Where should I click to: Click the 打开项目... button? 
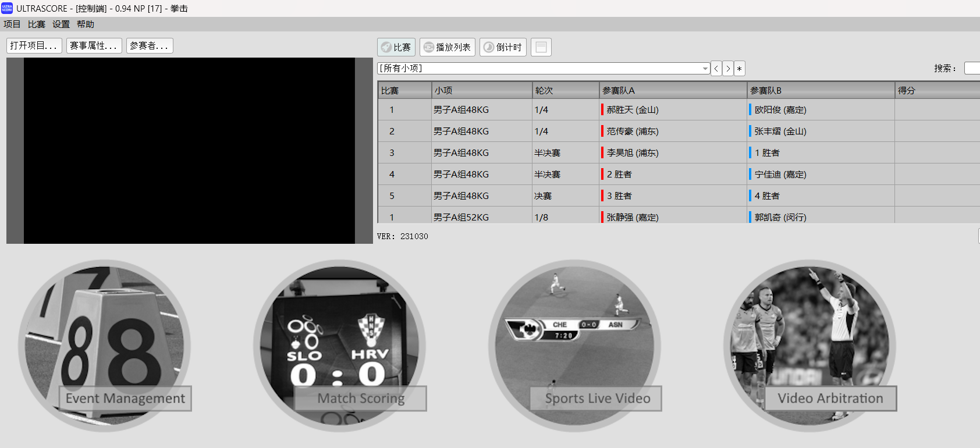coord(34,45)
